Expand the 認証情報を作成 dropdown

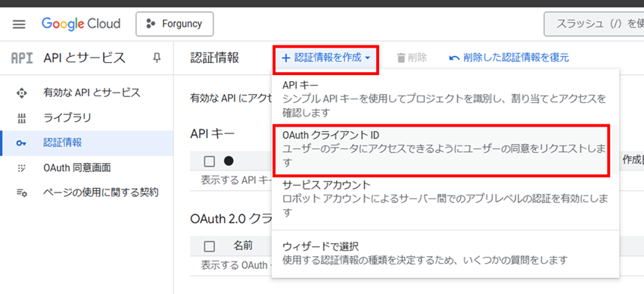326,58
